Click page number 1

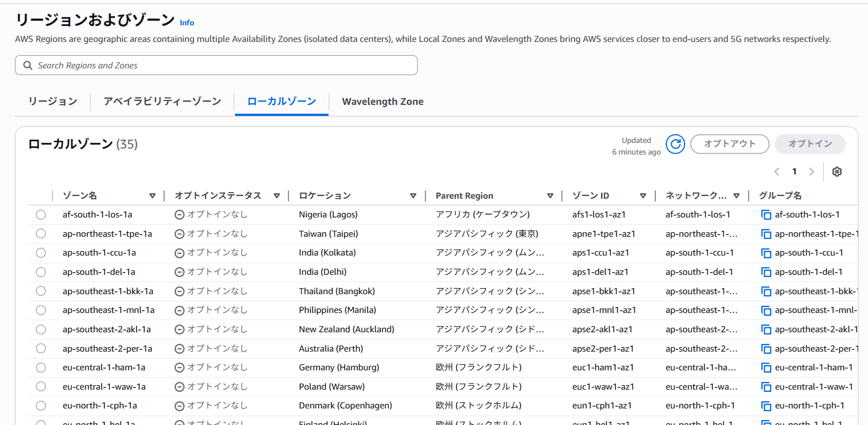(x=795, y=172)
